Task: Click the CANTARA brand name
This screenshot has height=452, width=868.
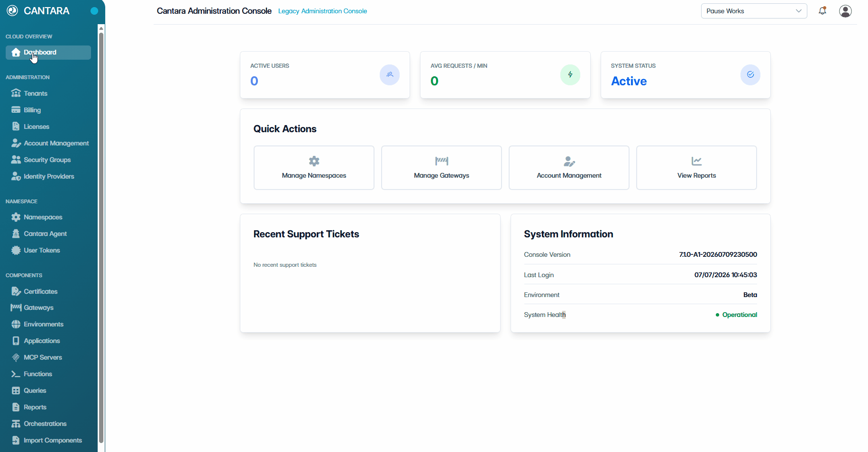Action: [46, 10]
